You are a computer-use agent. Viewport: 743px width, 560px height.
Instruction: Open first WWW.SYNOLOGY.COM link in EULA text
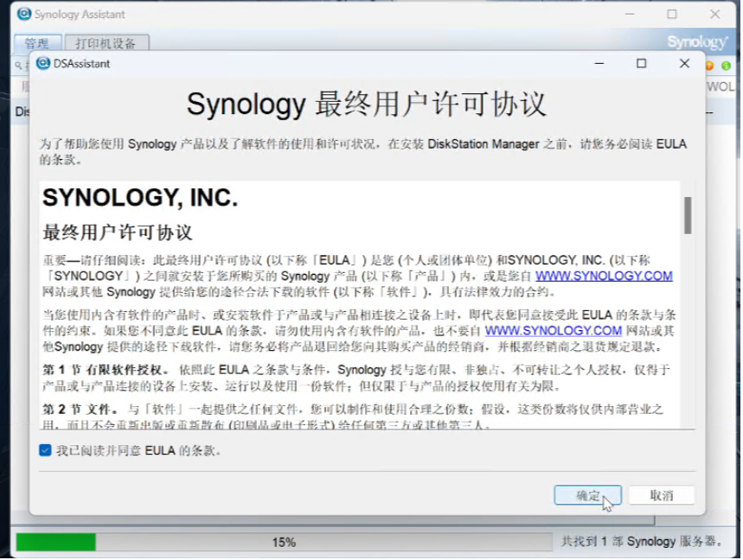(x=605, y=277)
